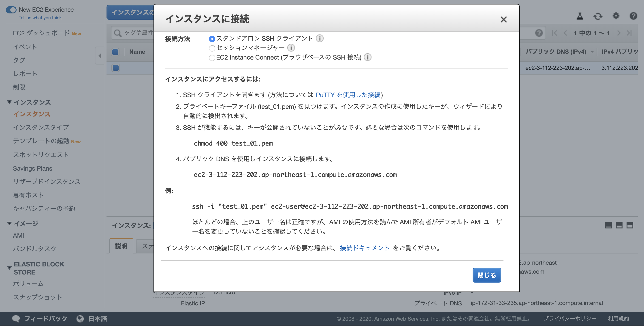644x326 pixels.
Task: Collapse the インスタンス sidebar section
Action: pyautogui.click(x=9, y=102)
